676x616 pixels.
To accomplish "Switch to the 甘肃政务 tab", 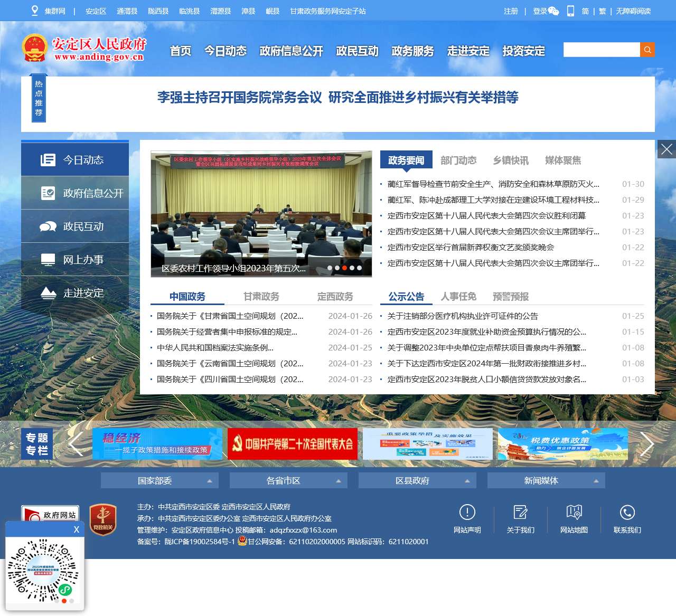I will [261, 297].
